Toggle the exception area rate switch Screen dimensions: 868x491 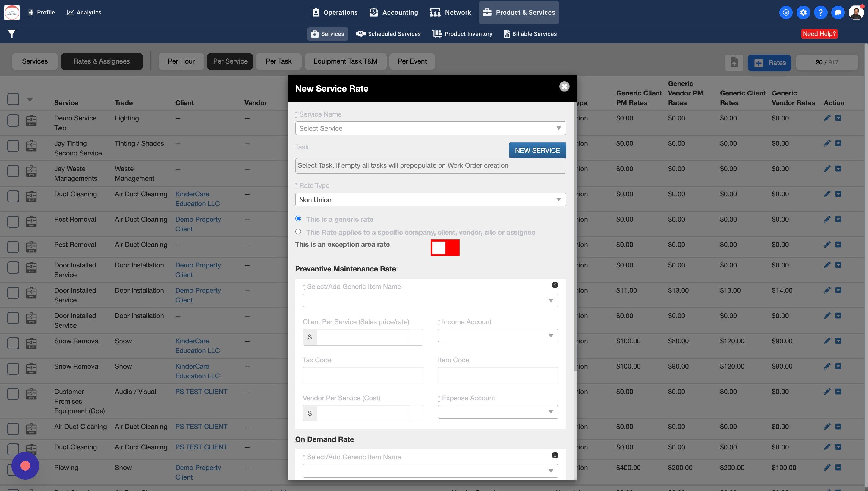point(445,248)
